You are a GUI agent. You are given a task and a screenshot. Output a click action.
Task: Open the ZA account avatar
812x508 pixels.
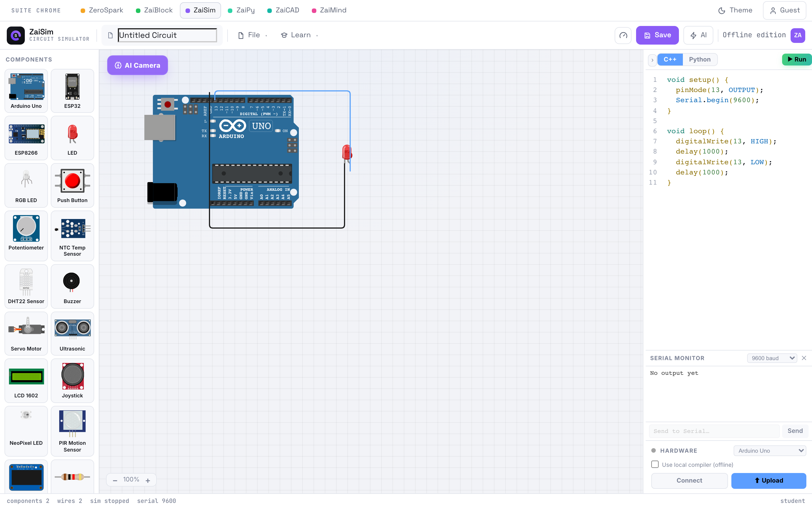798,35
